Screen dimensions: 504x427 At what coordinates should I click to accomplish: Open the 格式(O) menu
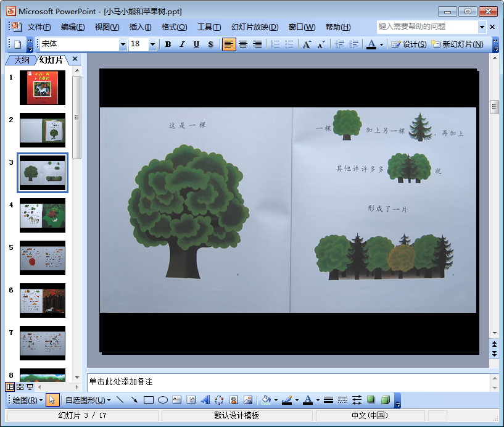pyautogui.click(x=174, y=27)
